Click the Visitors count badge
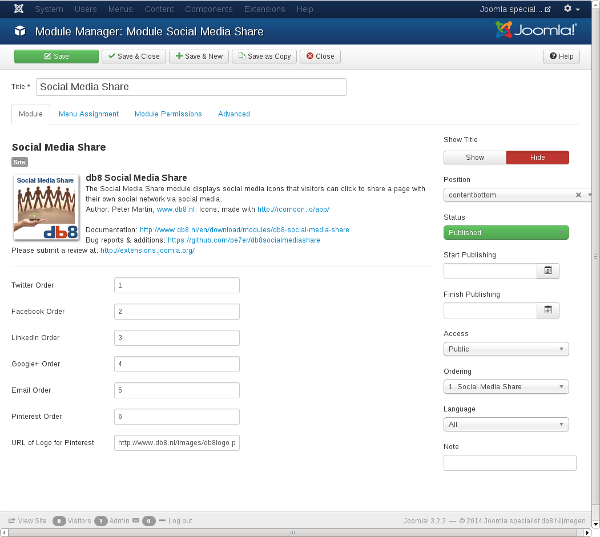The image size is (600, 537). 59,521
